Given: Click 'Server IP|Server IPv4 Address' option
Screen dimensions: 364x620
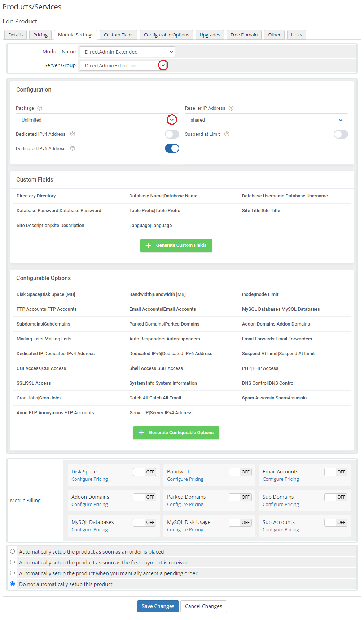Looking at the screenshot, I should point(161,413).
